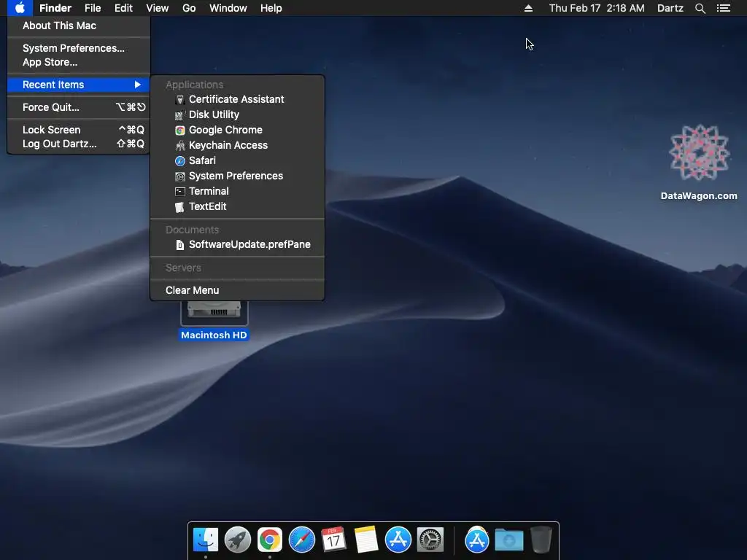
Task: Open Google Chrome from the Dock
Action: (270, 540)
